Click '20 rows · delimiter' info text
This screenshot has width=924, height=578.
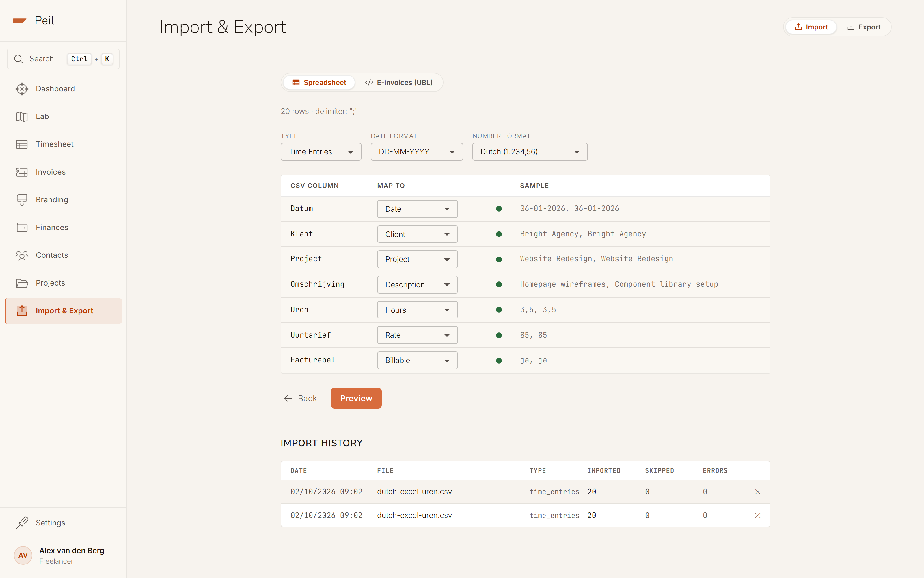click(319, 111)
